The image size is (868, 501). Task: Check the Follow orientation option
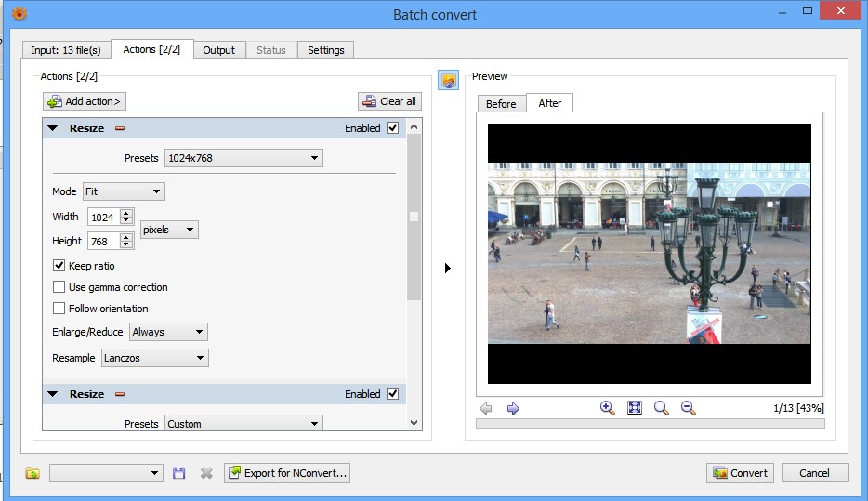coord(59,309)
